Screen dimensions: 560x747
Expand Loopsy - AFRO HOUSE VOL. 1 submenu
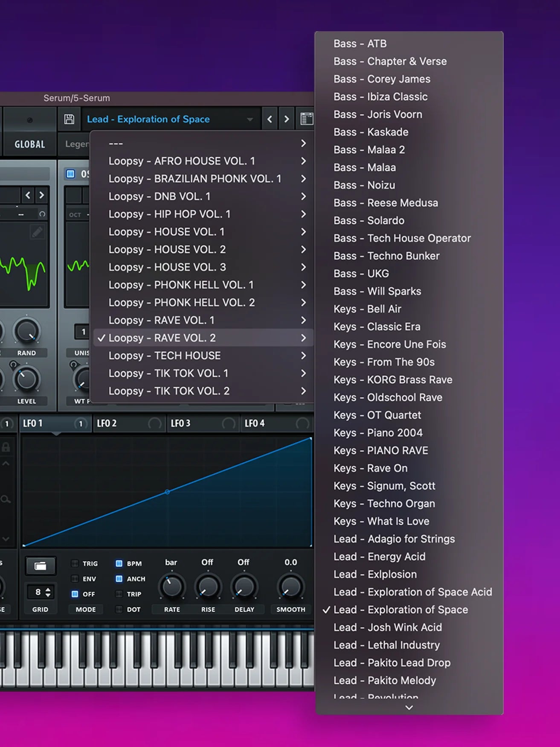pyautogui.click(x=303, y=161)
